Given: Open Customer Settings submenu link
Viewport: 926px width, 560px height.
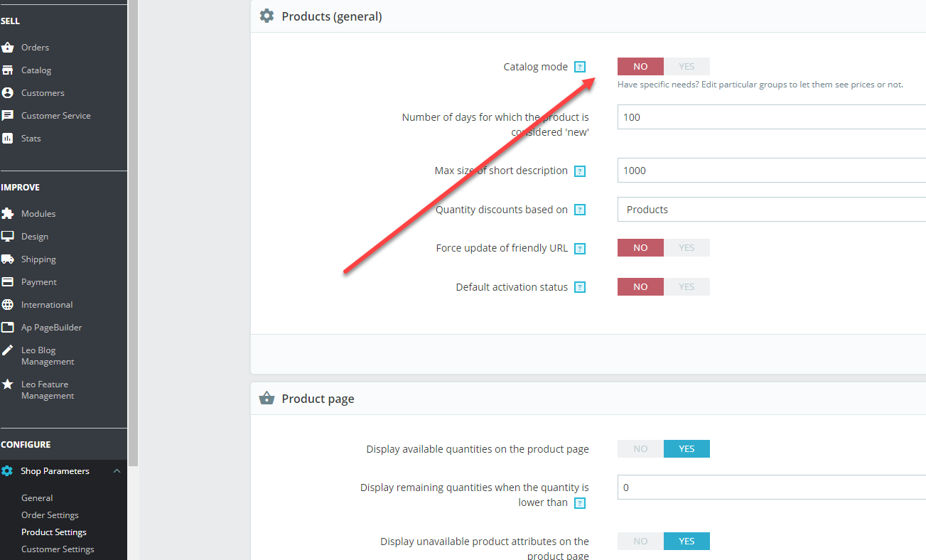Looking at the screenshot, I should [x=58, y=549].
